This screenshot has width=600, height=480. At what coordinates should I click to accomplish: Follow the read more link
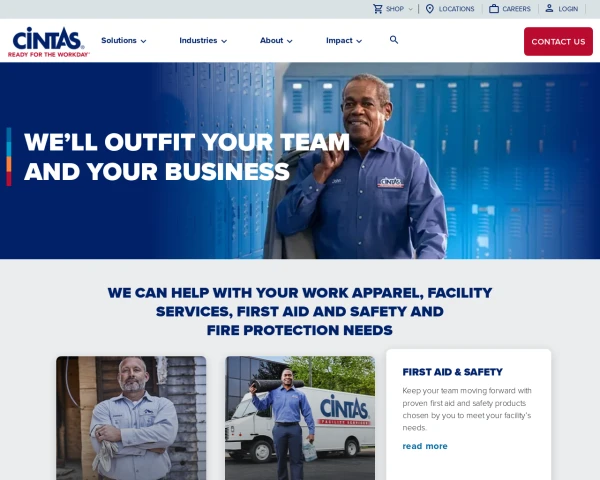[x=425, y=446]
